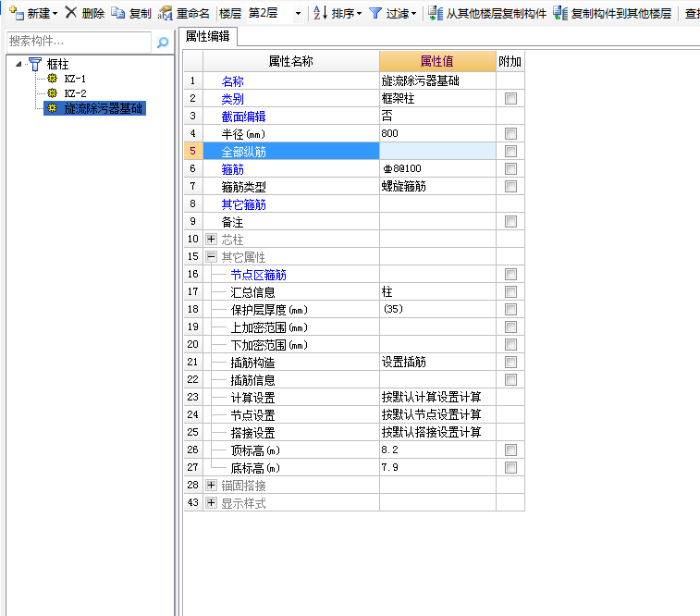Click the 过滤 filter funnel icon
Viewport: 700px width, 616px height.
(375, 13)
